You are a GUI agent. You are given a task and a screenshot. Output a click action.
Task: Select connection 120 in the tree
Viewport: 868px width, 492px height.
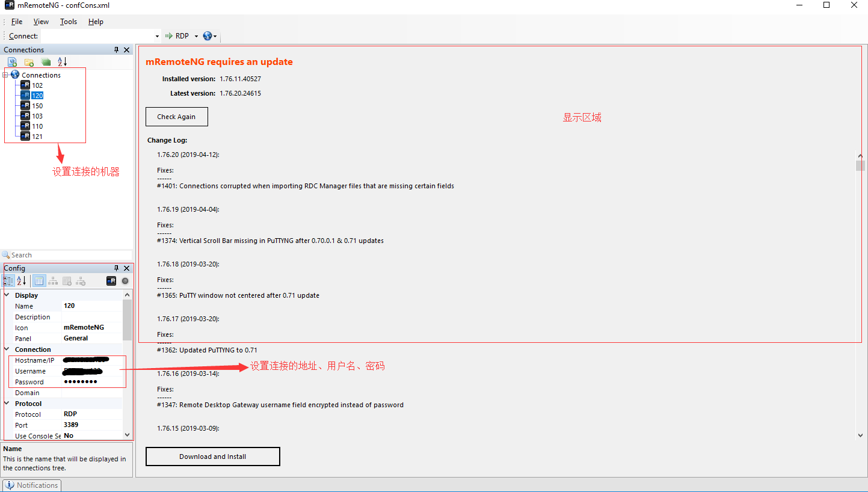[37, 96]
